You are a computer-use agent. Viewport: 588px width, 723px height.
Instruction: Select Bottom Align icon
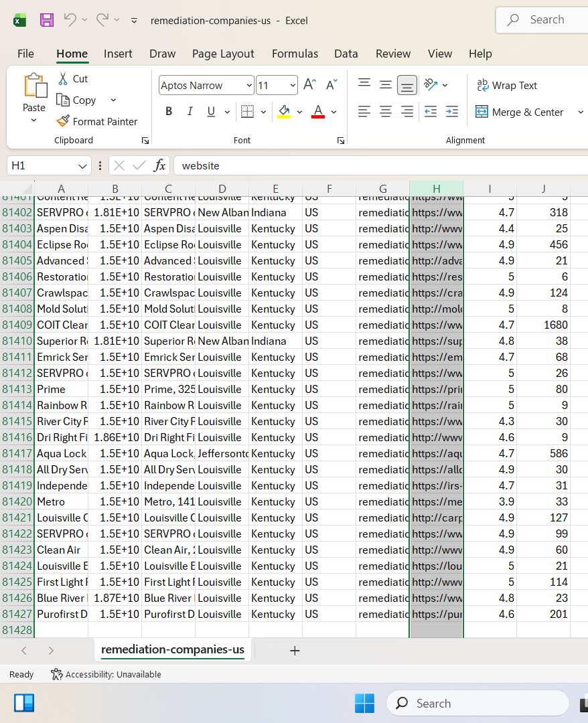407,85
